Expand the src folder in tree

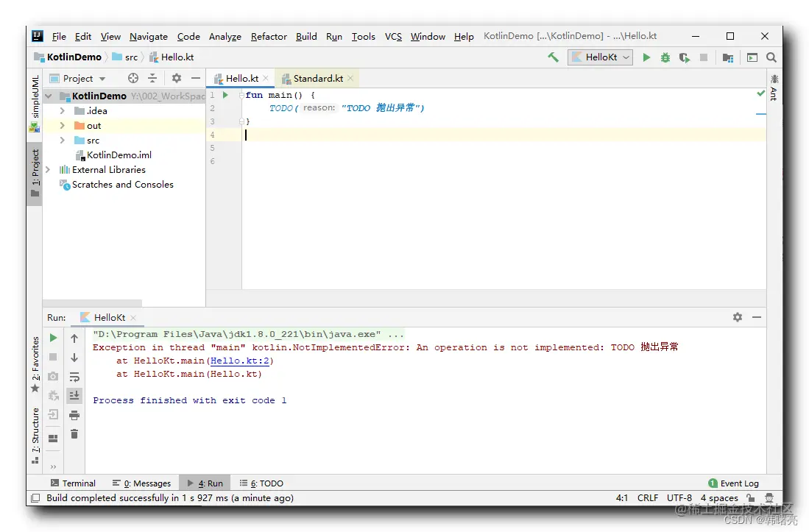pos(63,141)
